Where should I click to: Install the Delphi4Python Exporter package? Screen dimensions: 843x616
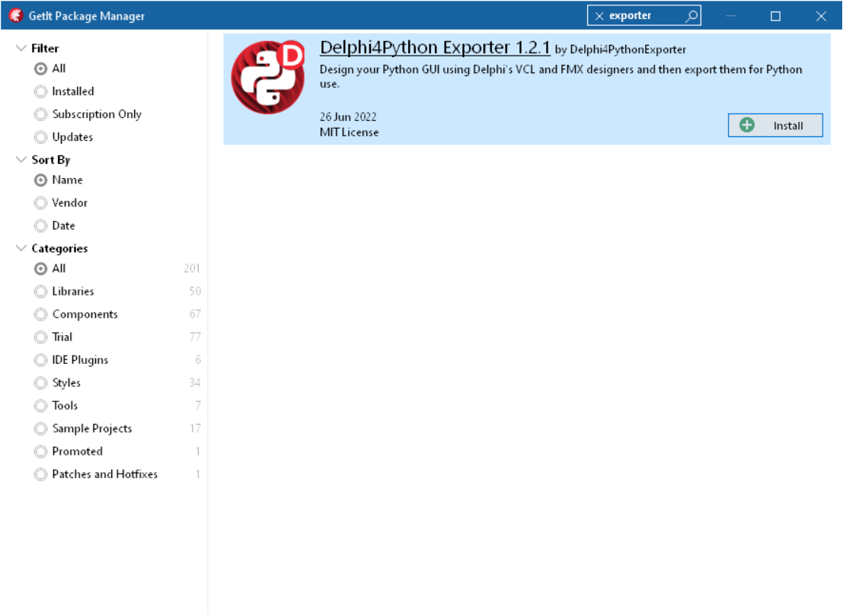point(775,125)
